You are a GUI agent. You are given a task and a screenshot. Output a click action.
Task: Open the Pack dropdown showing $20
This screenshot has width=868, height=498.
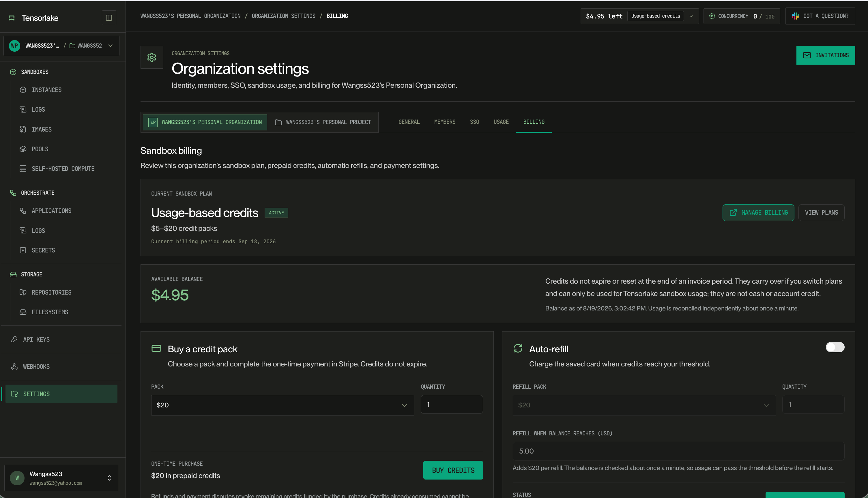[283, 405]
